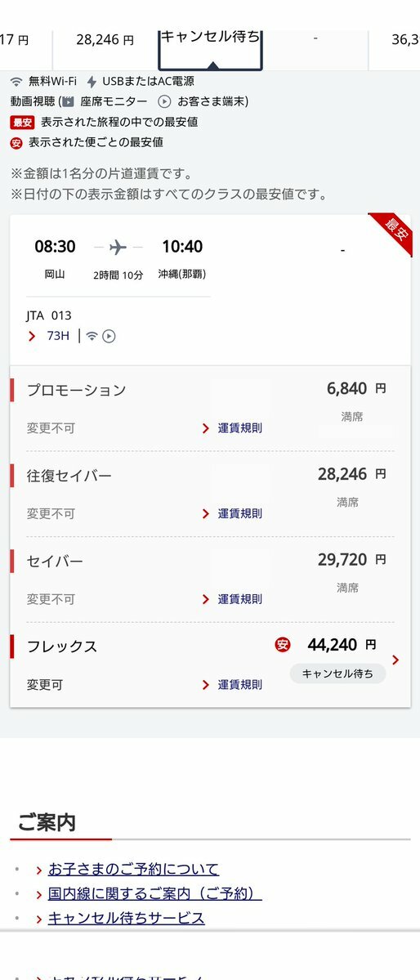Click red arrow icon in フレックス fare rules
The image size is (420, 980).
click(x=206, y=685)
